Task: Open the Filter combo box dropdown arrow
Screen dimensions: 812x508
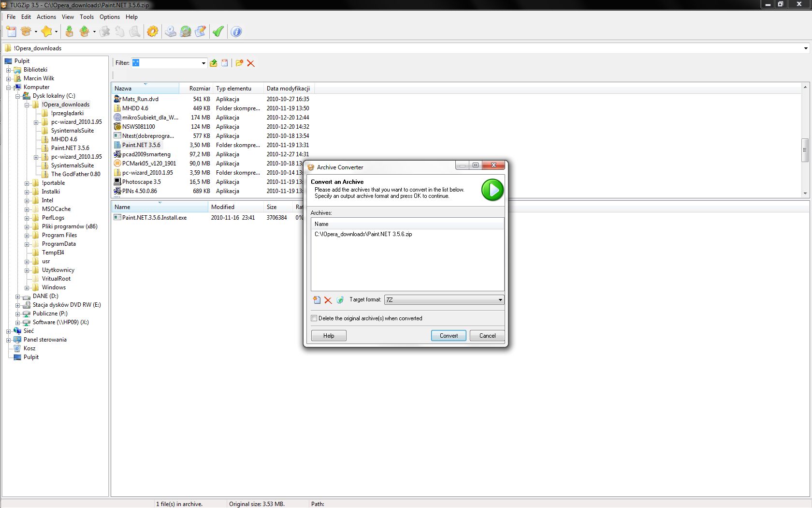Action: point(203,63)
